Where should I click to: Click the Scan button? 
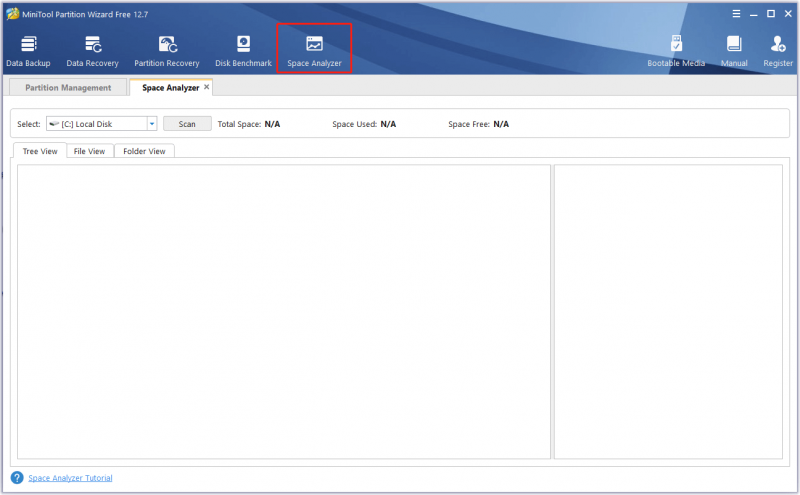(187, 124)
